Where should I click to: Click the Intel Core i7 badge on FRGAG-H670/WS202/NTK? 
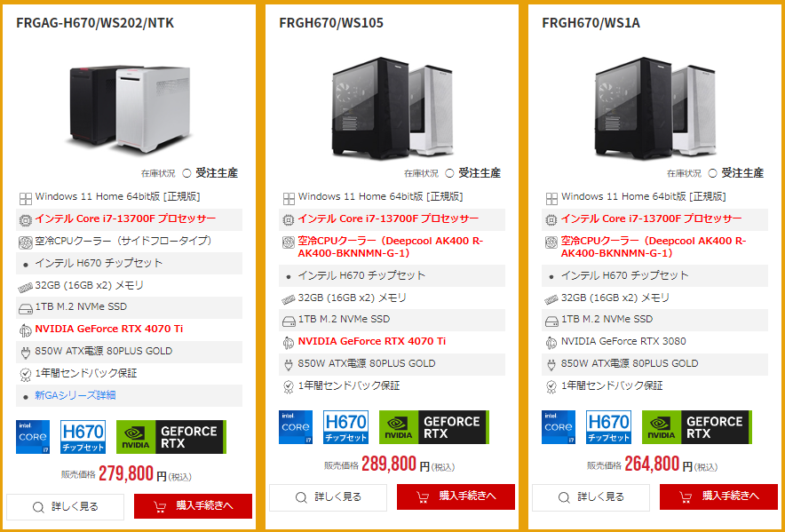pyautogui.click(x=33, y=437)
